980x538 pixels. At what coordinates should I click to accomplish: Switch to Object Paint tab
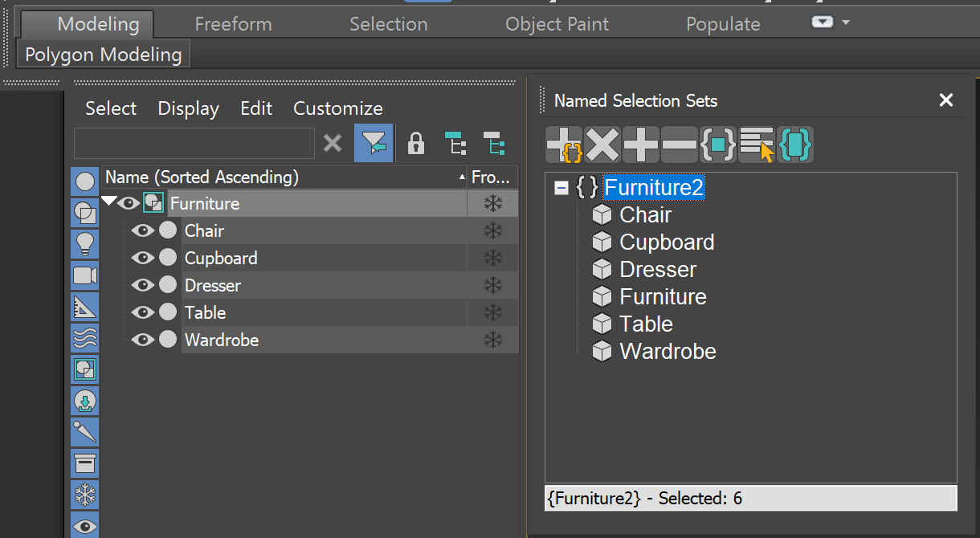click(x=557, y=24)
